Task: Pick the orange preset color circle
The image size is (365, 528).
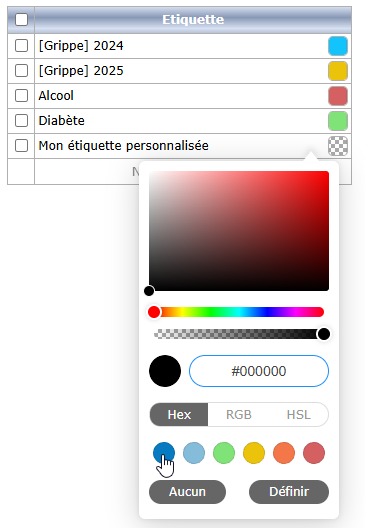Action: [284, 453]
